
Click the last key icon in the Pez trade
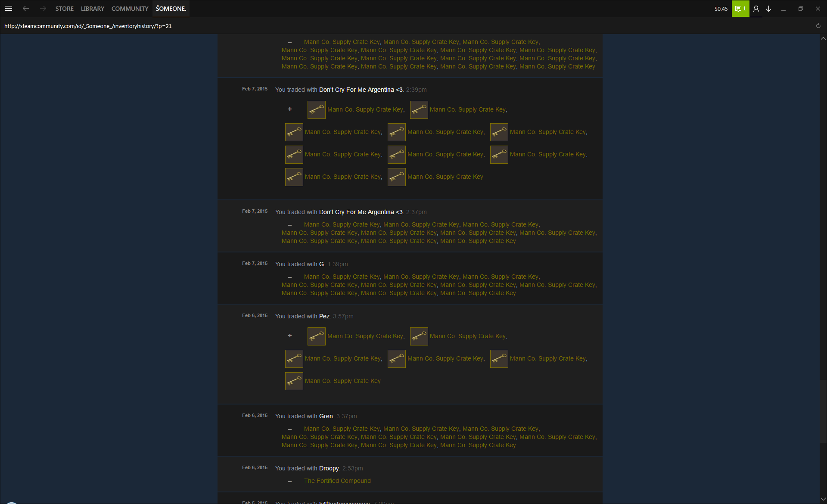click(294, 381)
